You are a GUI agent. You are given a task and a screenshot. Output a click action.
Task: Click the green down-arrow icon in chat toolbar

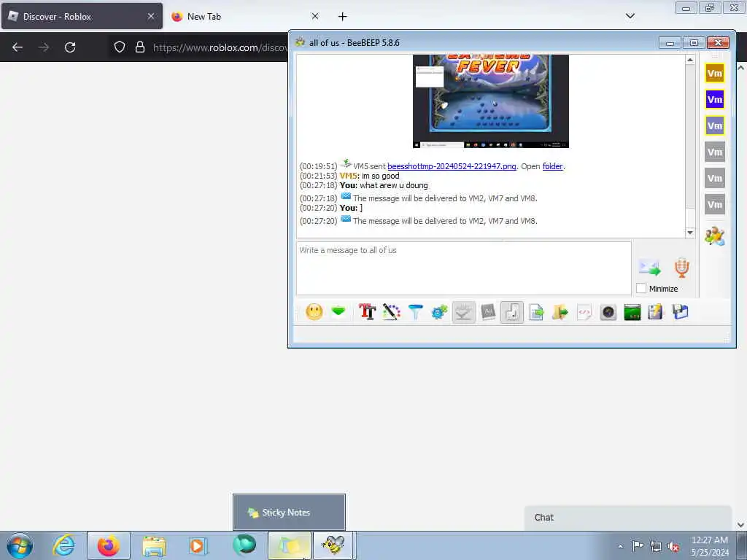(x=338, y=312)
